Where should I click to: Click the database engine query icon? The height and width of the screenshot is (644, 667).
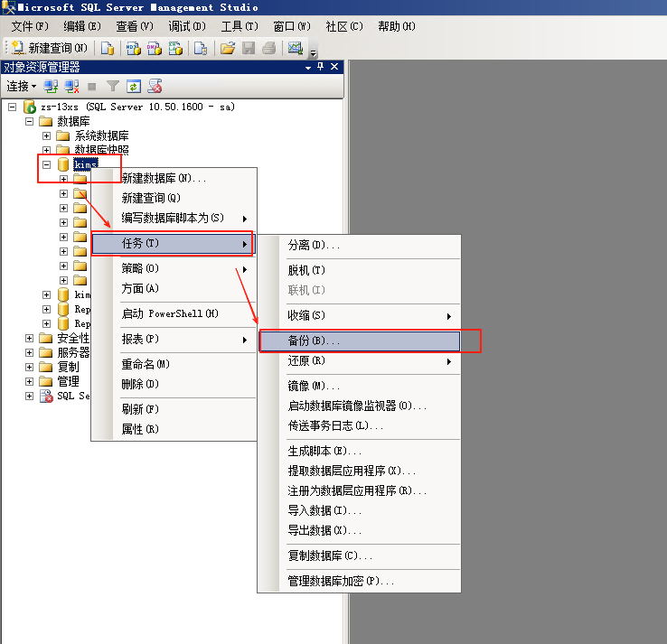coord(108,48)
